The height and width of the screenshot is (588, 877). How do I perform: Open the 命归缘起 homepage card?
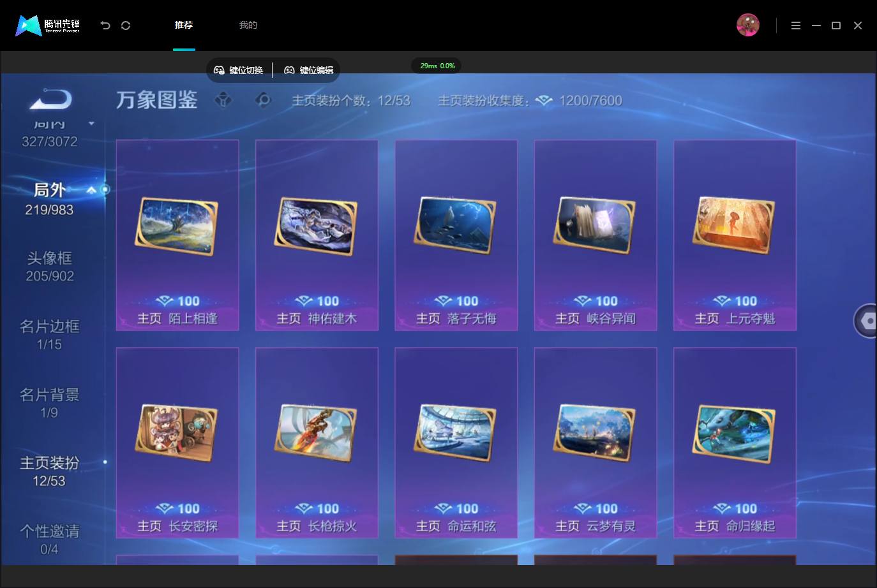(735, 443)
